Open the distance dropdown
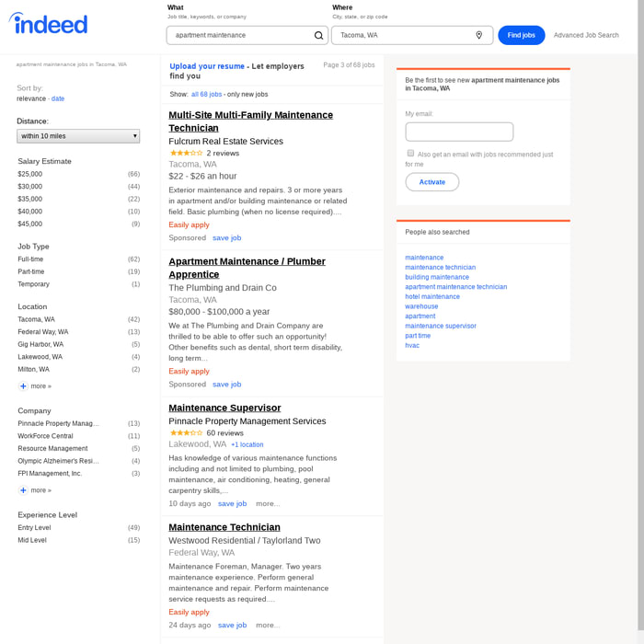The width and height of the screenshot is (644, 644). pos(78,136)
